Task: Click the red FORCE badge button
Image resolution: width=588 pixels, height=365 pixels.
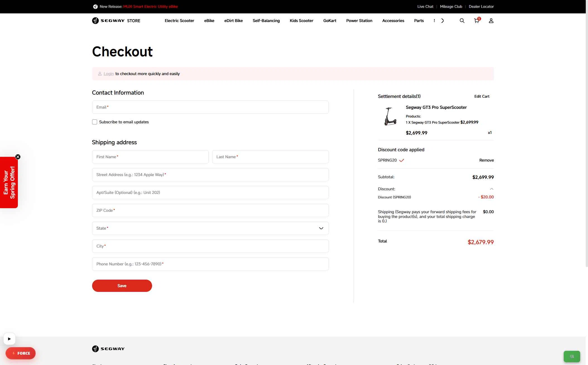Action: 21,353
